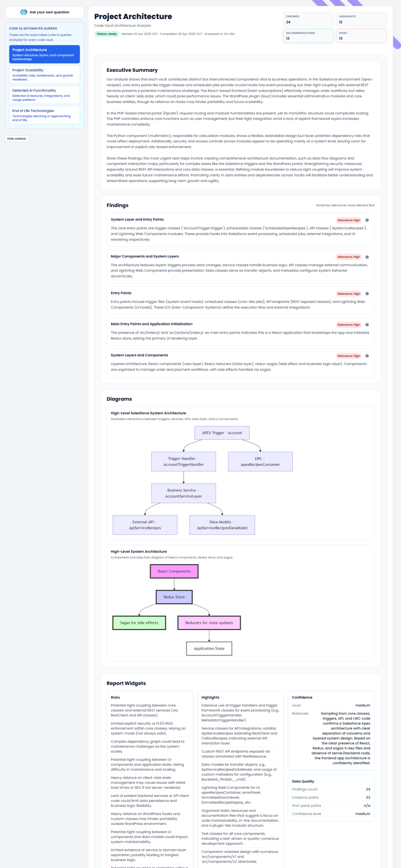Show info for Main Entry Points and Application Initialization

pyautogui.click(x=367, y=325)
